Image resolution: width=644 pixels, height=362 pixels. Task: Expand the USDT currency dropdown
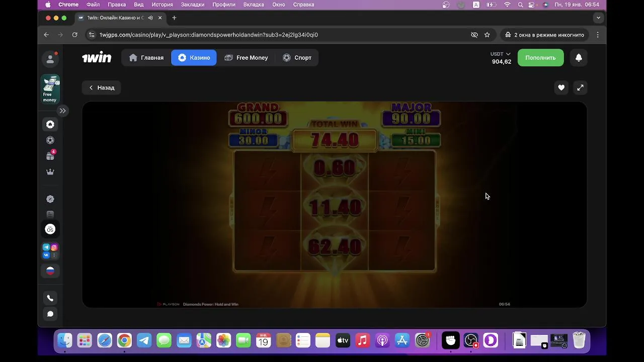tap(501, 54)
